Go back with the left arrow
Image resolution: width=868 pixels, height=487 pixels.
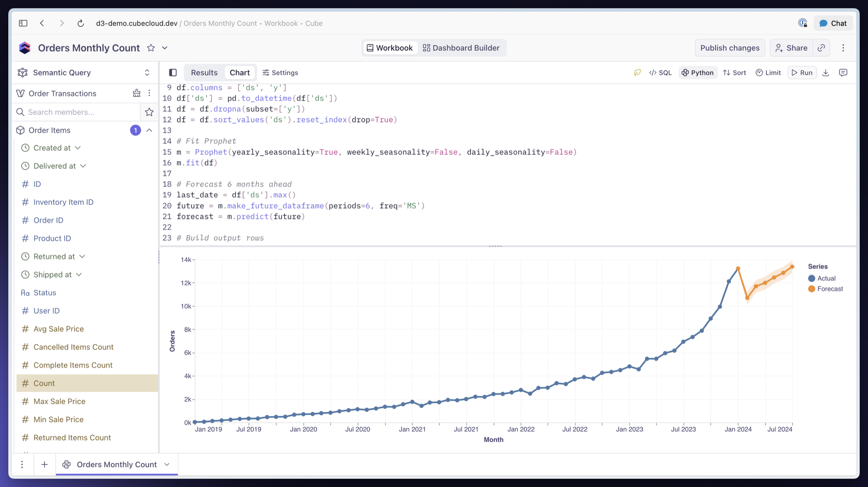42,23
